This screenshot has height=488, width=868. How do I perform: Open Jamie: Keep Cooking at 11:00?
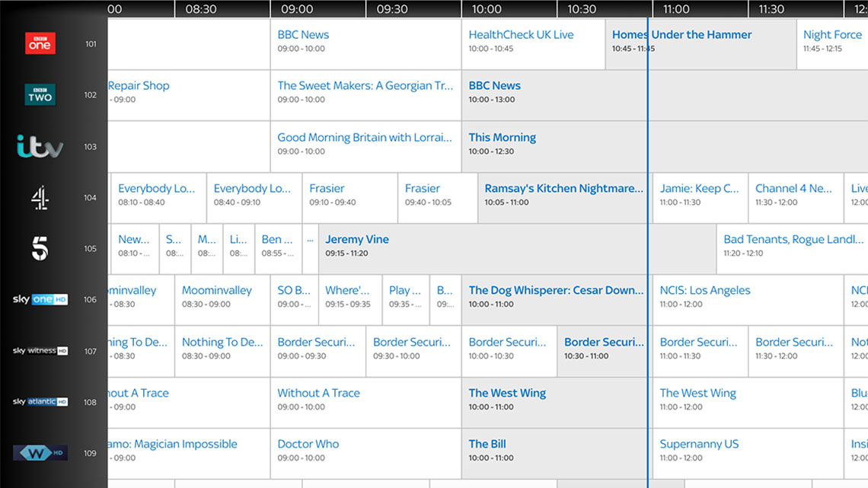pos(700,197)
